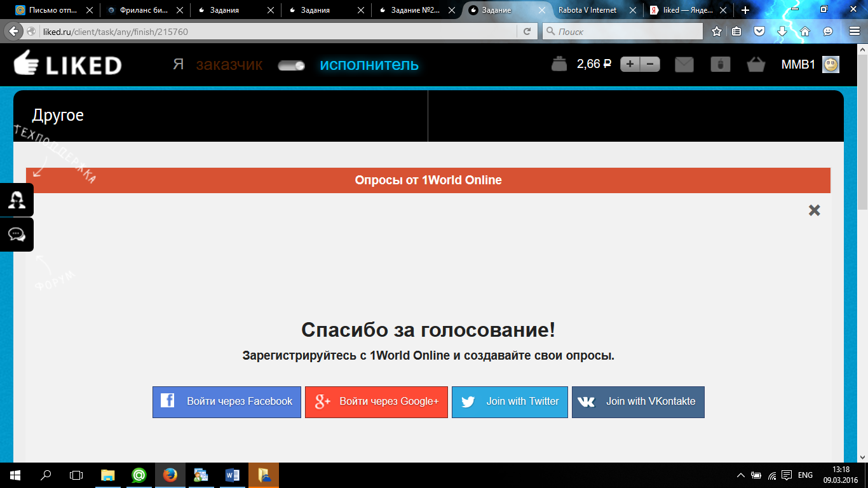Select the заказчик role label
The height and width of the screenshot is (488, 868).
[229, 64]
